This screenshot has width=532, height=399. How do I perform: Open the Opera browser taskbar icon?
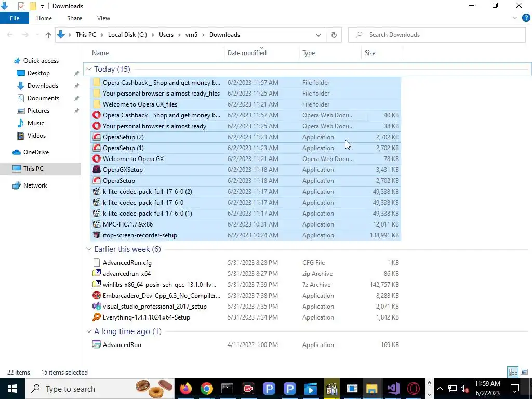[413, 389]
